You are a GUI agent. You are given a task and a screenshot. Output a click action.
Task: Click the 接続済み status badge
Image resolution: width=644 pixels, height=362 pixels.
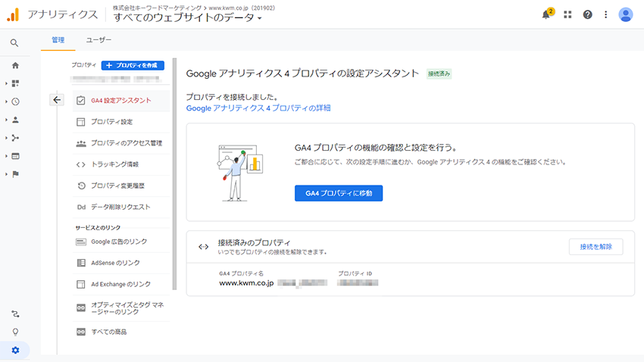[439, 74]
